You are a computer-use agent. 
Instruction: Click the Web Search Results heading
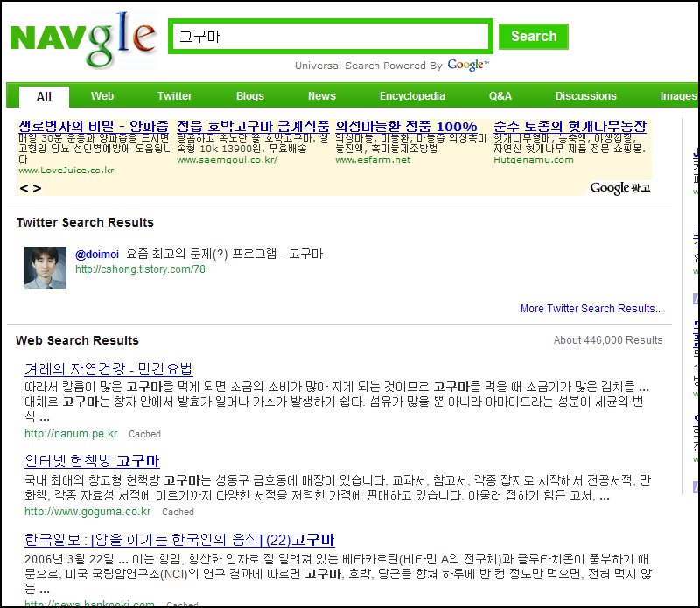(x=77, y=340)
